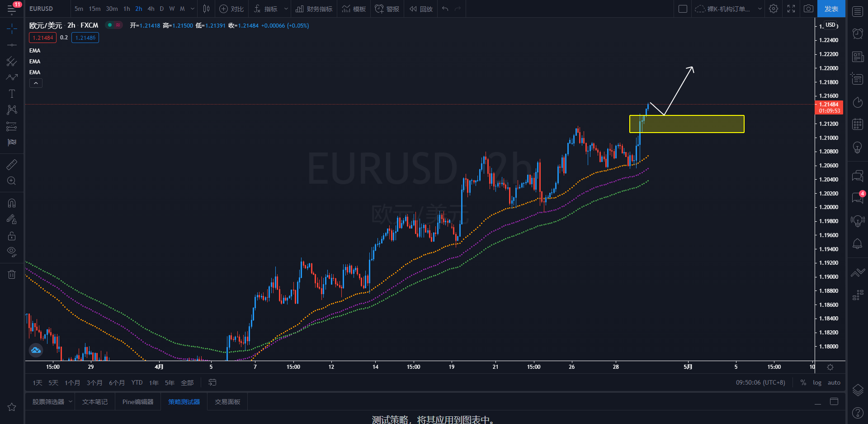Switch to the Pine编辑器 tab
Screen dimensions: 868x424
coord(138,402)
